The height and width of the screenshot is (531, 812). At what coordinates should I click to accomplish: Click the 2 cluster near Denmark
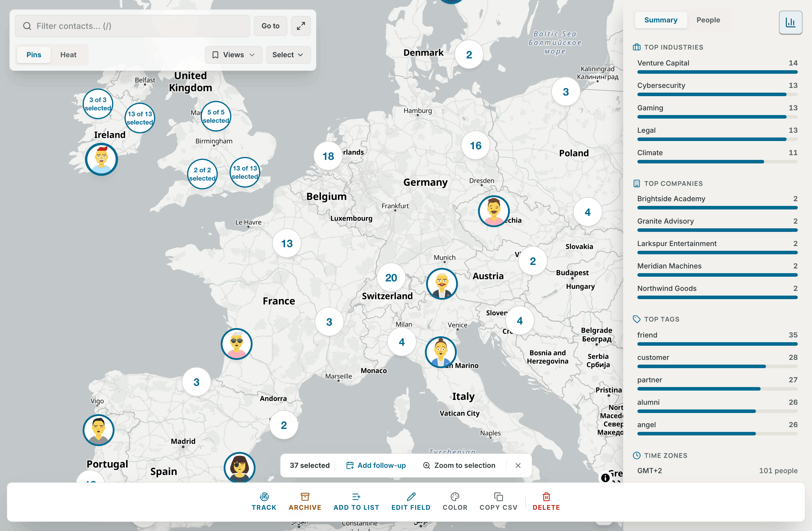[469, 55]
